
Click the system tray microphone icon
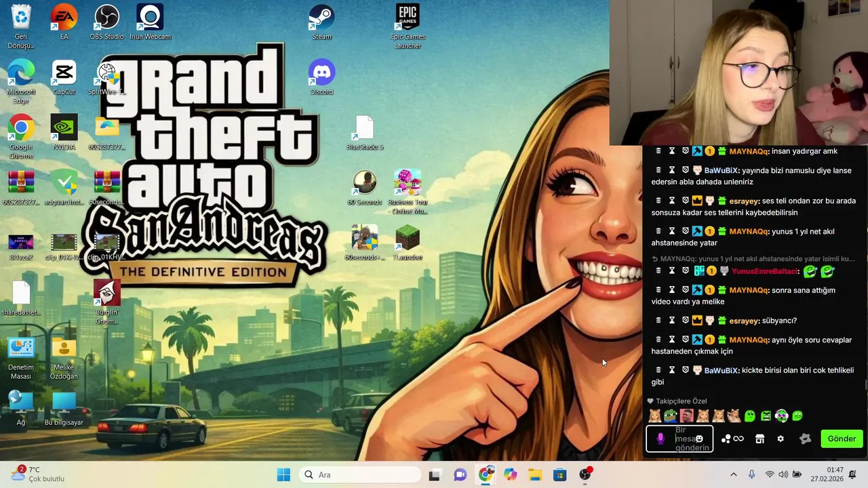(751, 474)
